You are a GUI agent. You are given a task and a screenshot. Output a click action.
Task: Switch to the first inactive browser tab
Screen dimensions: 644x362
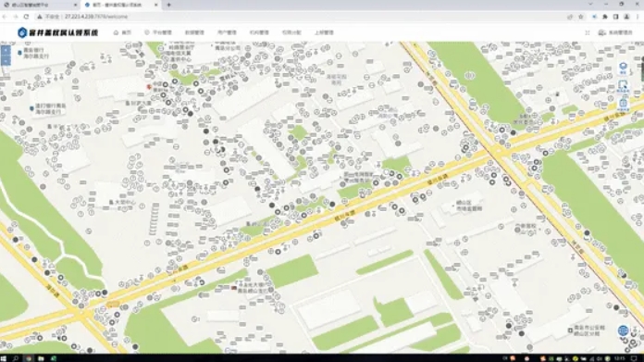[41, 5]
